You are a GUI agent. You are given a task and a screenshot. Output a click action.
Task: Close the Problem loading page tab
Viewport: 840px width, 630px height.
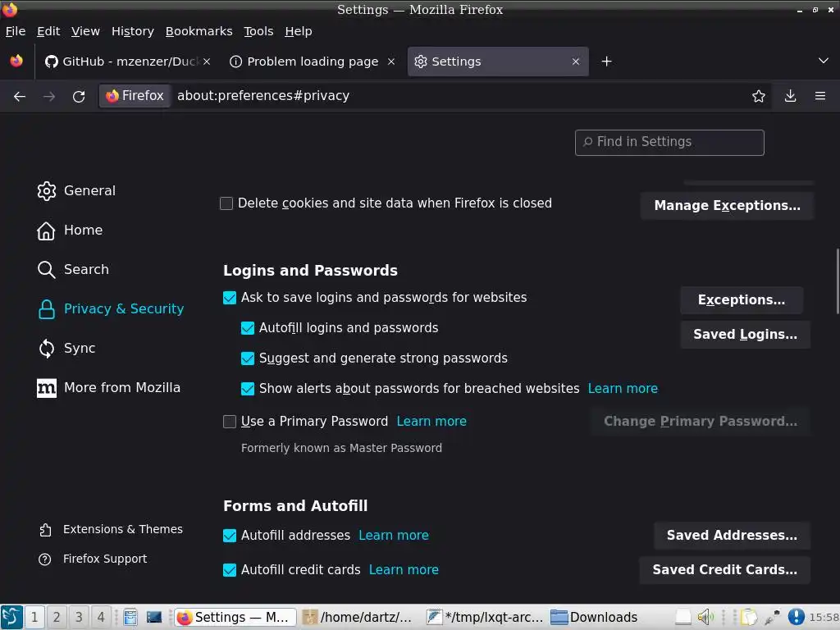coord(391,62)
